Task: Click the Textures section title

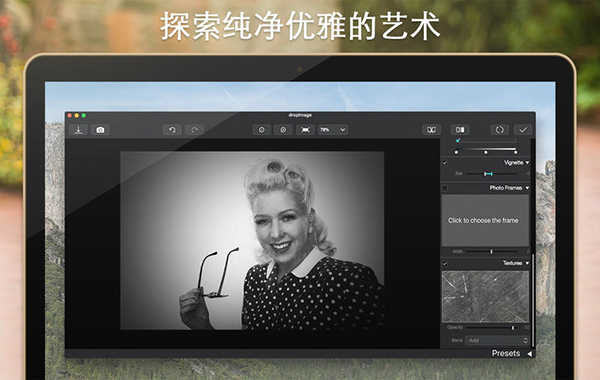Action: (x=512, y=263)
